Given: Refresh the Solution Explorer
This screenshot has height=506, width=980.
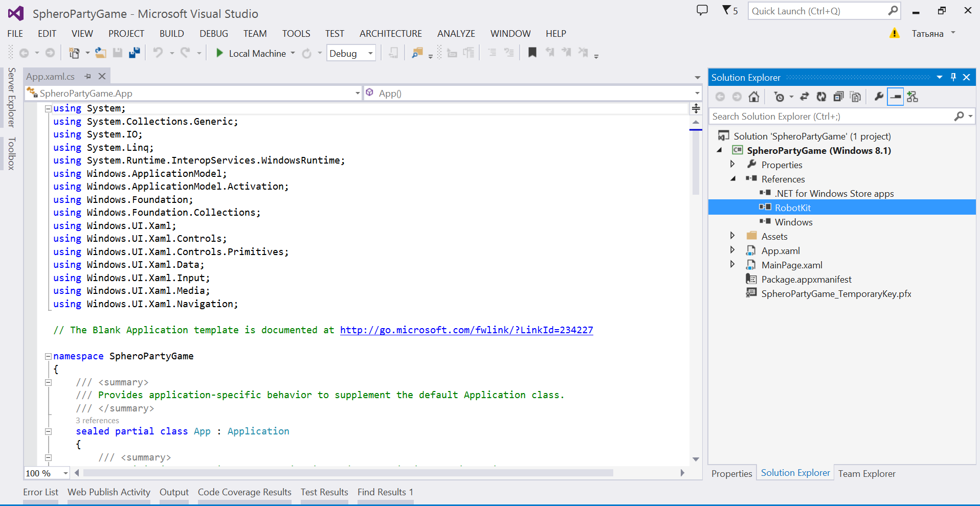Looking at the screenshot, I should click(x=821, y=97).
